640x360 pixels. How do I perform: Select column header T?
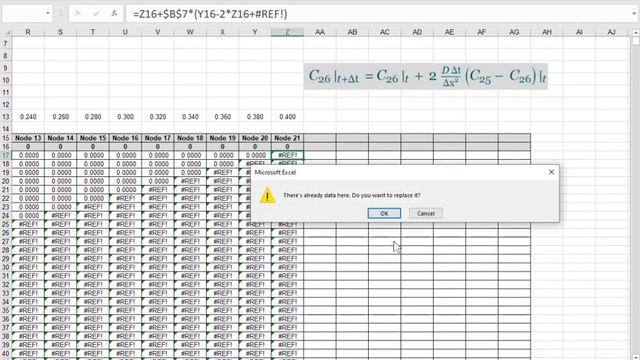(93, 32)
